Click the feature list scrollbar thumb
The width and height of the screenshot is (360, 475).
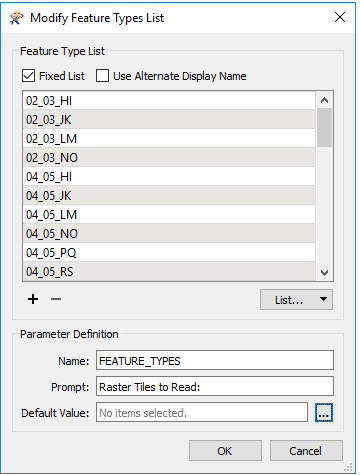tap(324, 127)
